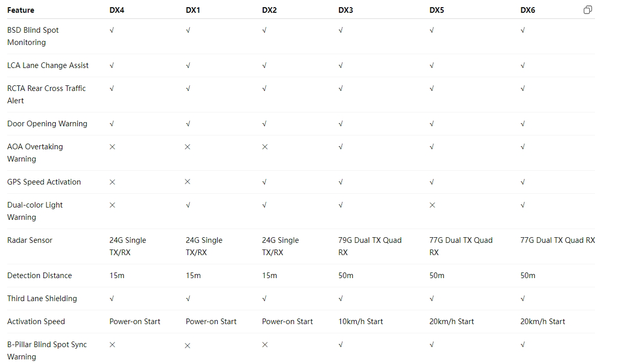The width and height of the screenshot is (617, 364).
Task: Click the GPS Speed Activation row label
Action: click(x=44, y=182)
